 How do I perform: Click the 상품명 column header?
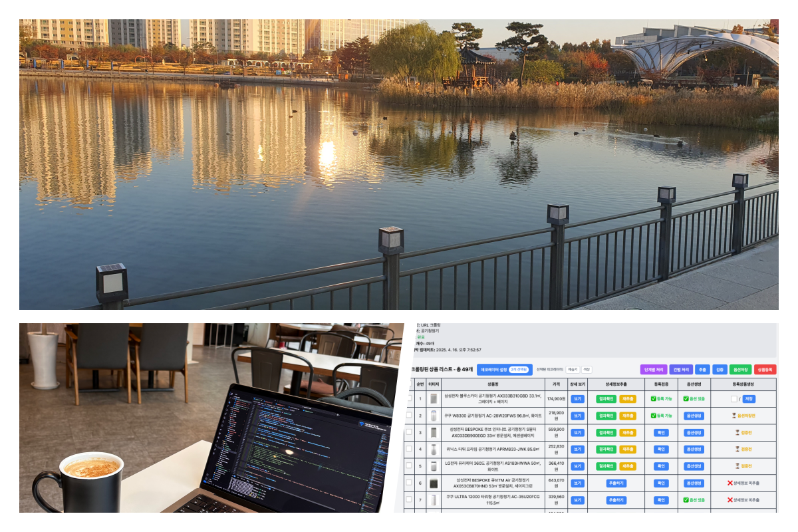coord(493,384)
